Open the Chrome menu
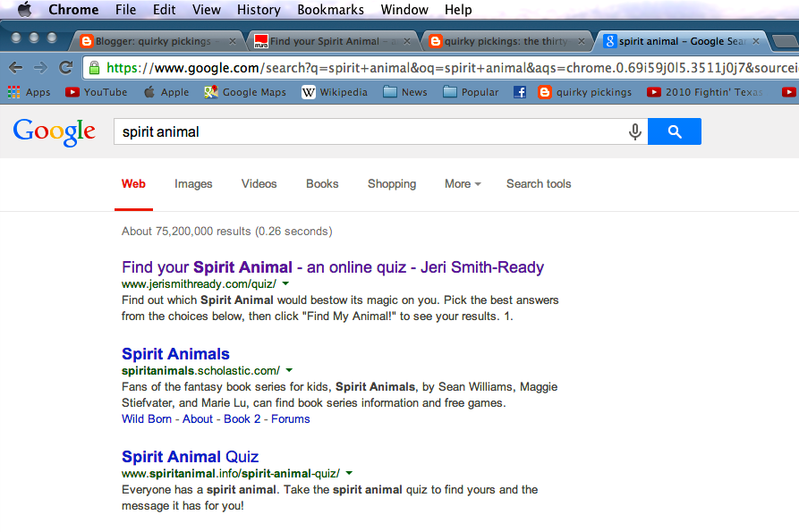 pos(73,10)
